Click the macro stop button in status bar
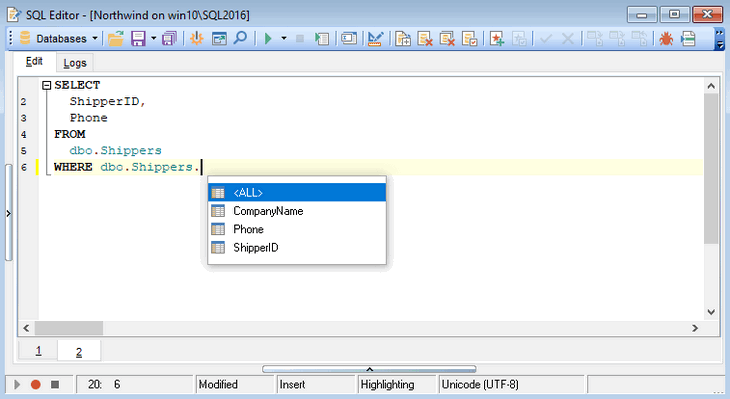This screenshot has width=730, height=399. click(55, 385)
